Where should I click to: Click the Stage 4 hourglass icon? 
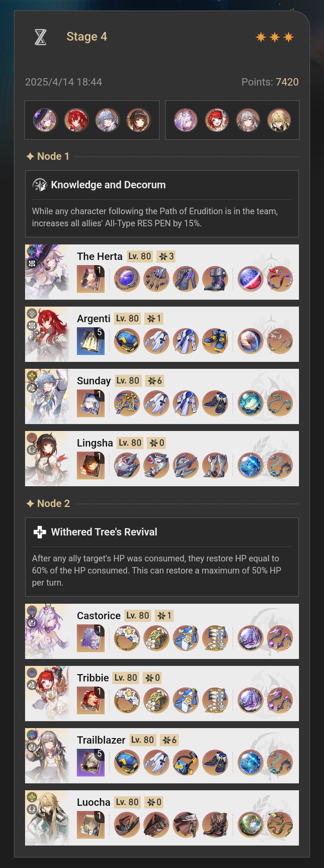(41, 37)
